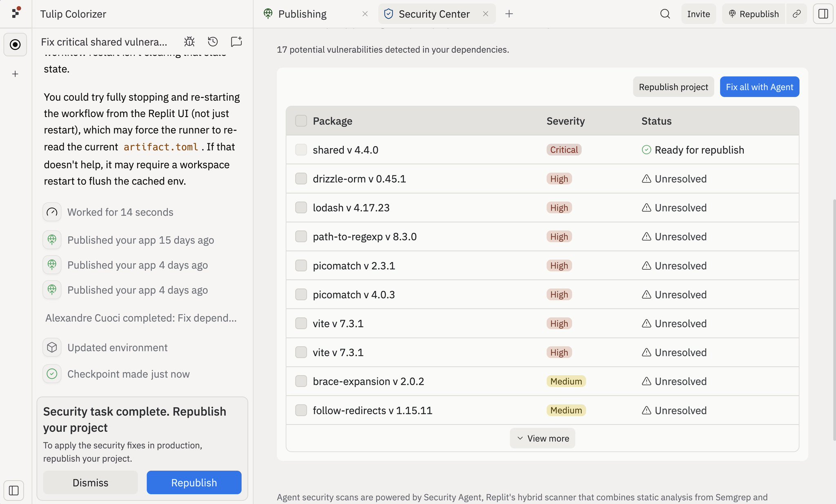Dismiss the security task notice
Image resolution: width=836 pixels, height=504 pixels.
(x=90, y=483)
